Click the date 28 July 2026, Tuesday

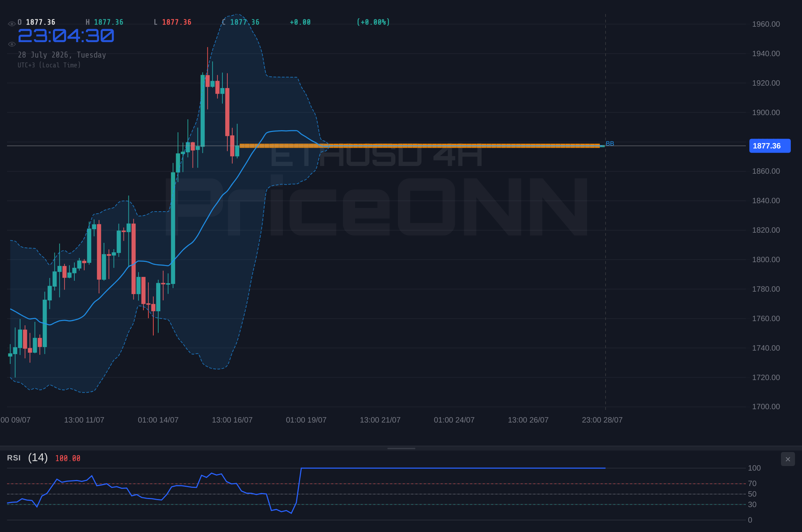tap(62, 55)
